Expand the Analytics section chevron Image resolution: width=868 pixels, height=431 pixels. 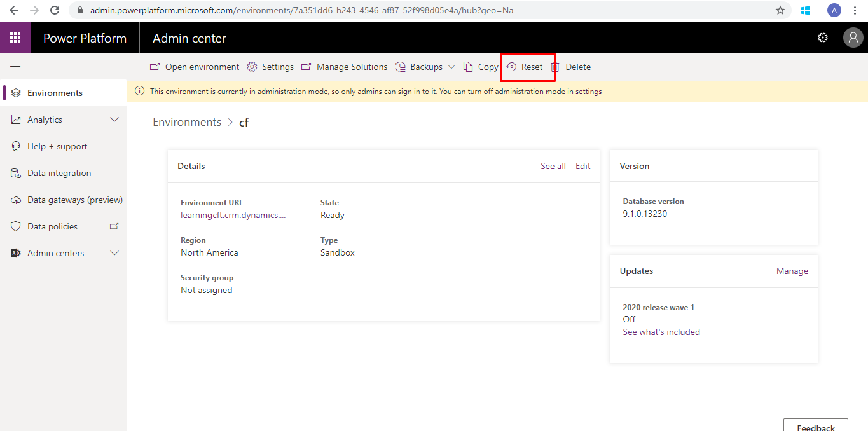[114, 120]
